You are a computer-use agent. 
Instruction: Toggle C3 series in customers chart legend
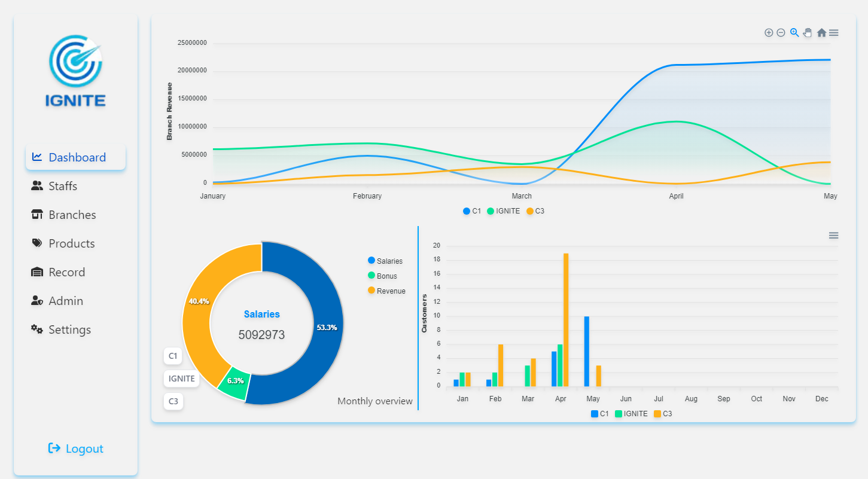(x=663, y=413)
